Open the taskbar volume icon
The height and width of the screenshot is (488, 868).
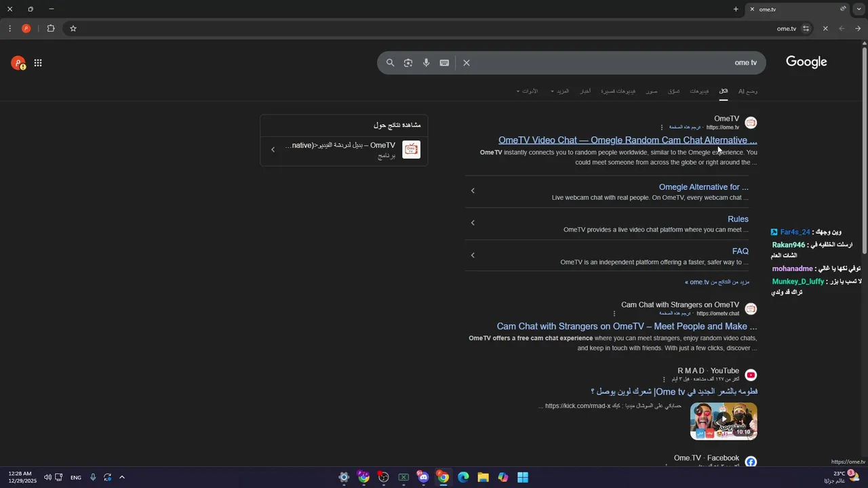coord(47,477)
